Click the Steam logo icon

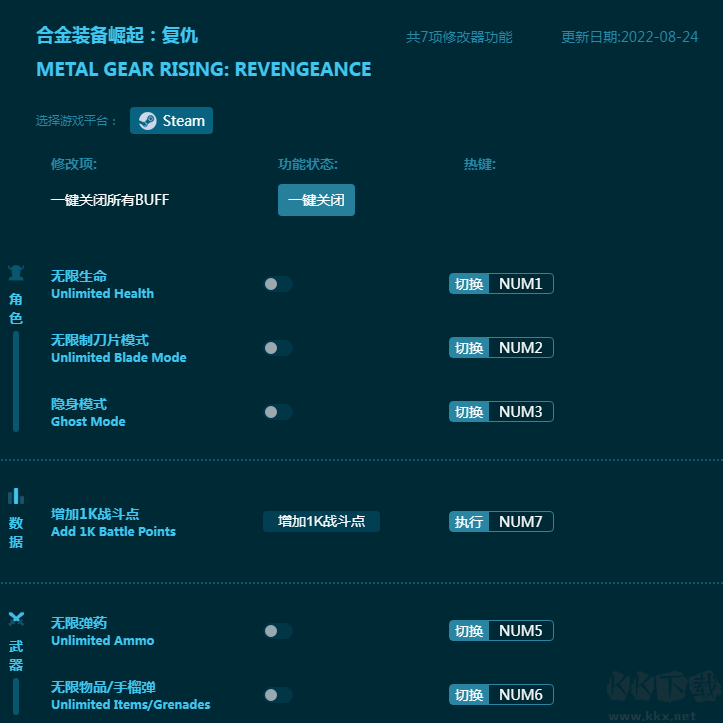147,121
